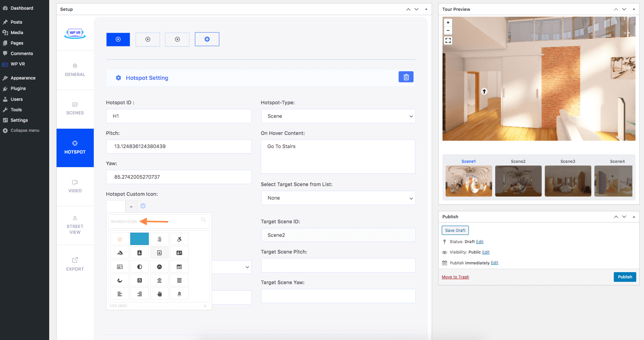Image resolution: width=644 pixels, height=340 pixels.
Task: Open the Export tab
Action: pos(75,264)
